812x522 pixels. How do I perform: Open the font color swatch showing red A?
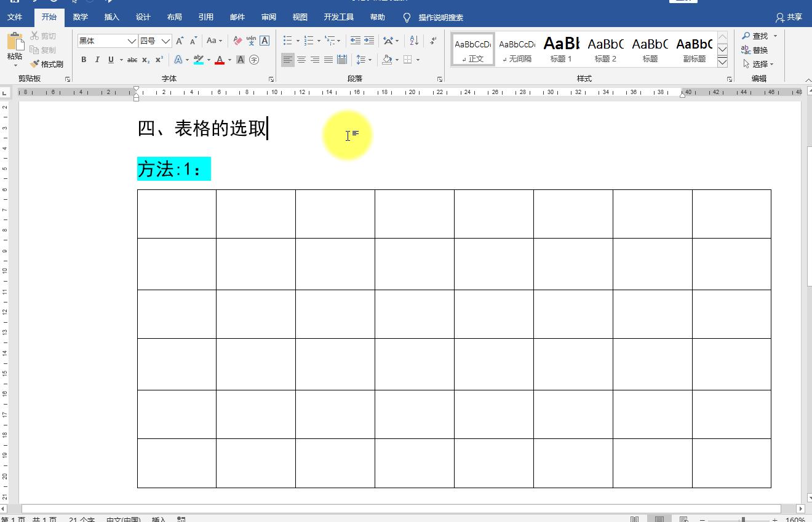click(220, 60)
